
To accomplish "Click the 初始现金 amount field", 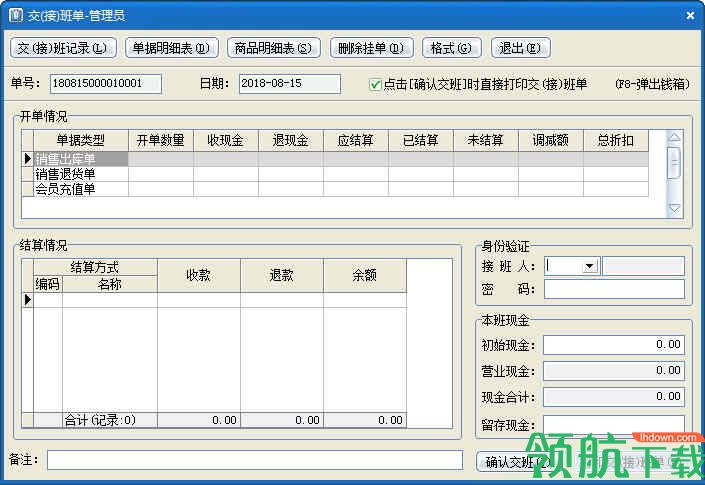I will [x=614, y=345].
